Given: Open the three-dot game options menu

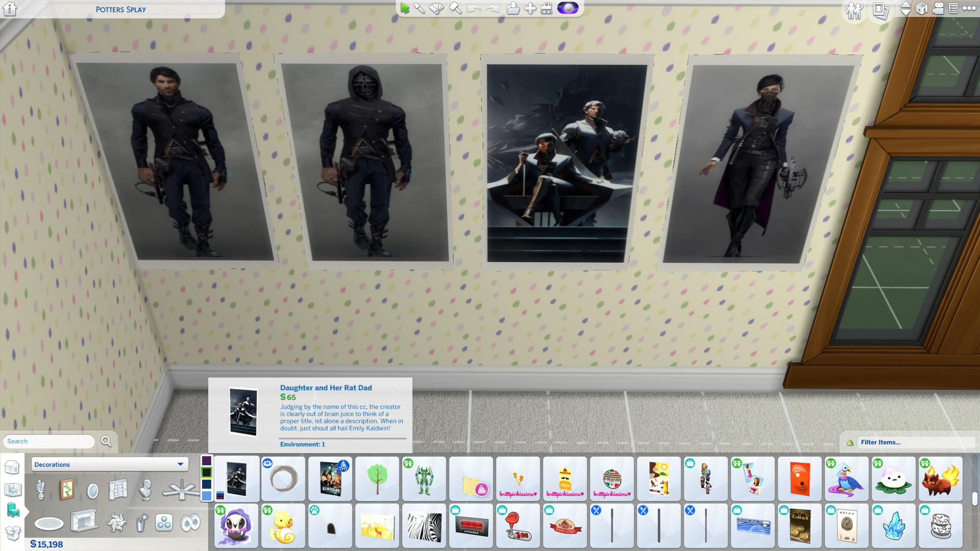Looking at the screenshot, I should click(x=969, y=8).
